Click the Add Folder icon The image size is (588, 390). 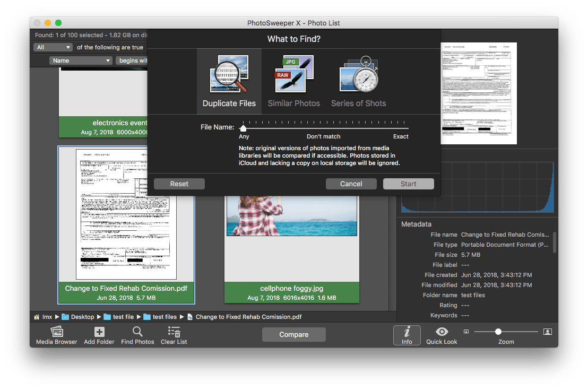point(99,332)
